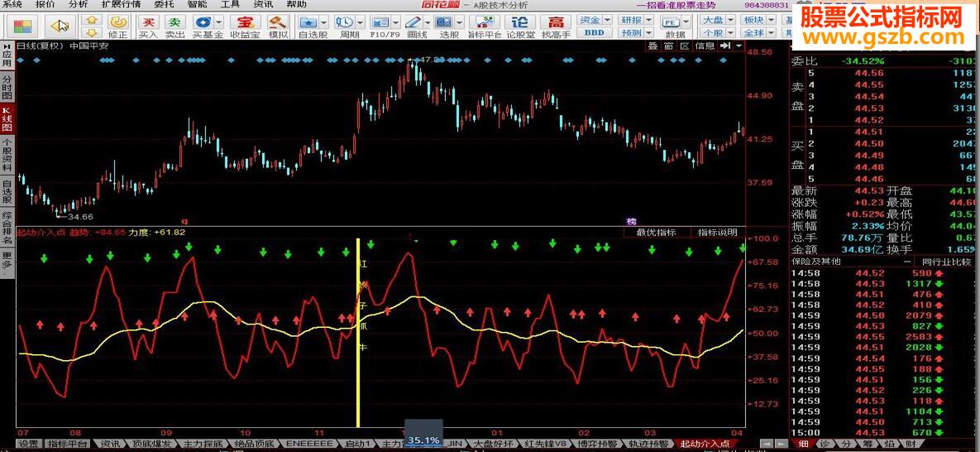Click the 修正 toolbar icon

point(117,26)
